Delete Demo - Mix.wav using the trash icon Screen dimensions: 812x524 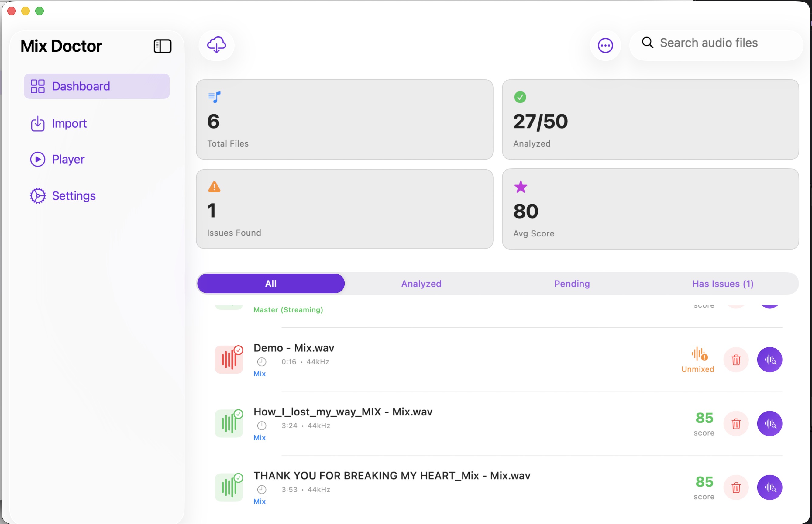click(736, 360)
